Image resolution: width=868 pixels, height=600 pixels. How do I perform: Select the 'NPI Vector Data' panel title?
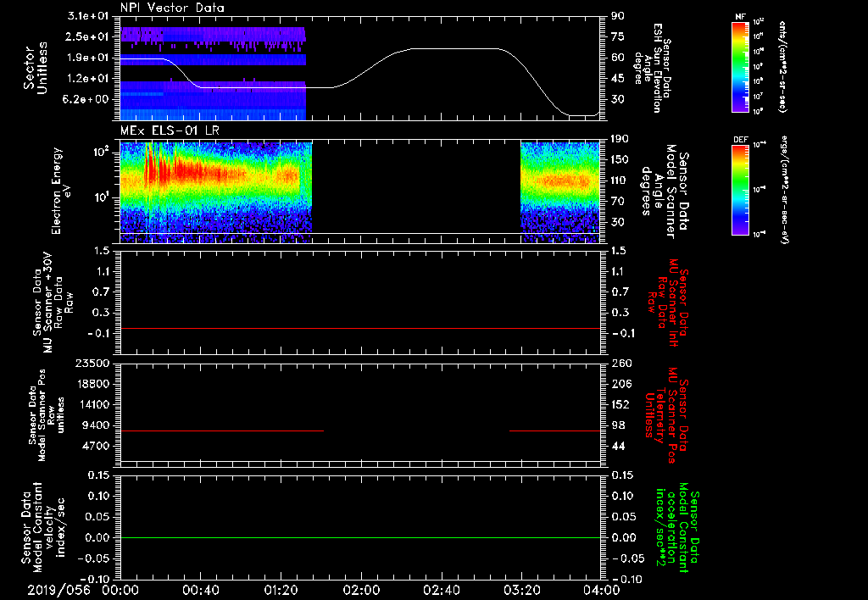172,8
